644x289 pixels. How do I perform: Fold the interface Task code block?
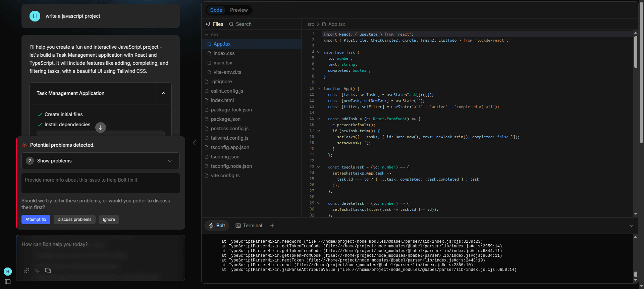point(319,52)
